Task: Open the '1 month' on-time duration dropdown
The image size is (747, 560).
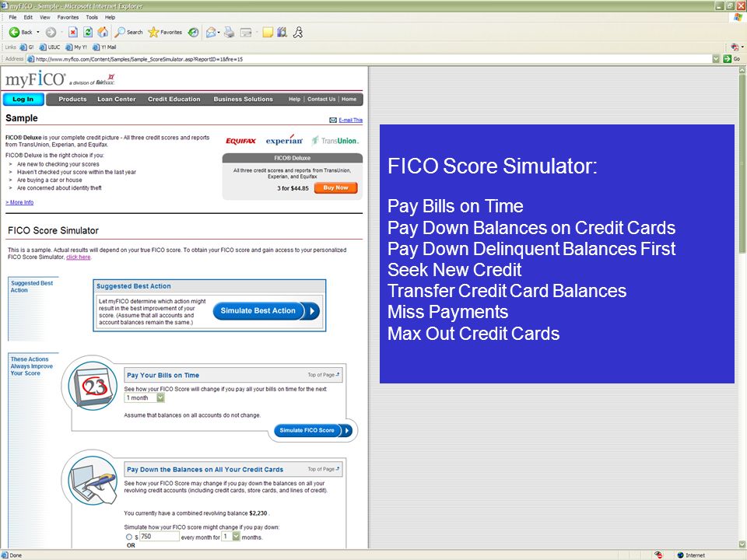Action: click(x=145, y=397)
